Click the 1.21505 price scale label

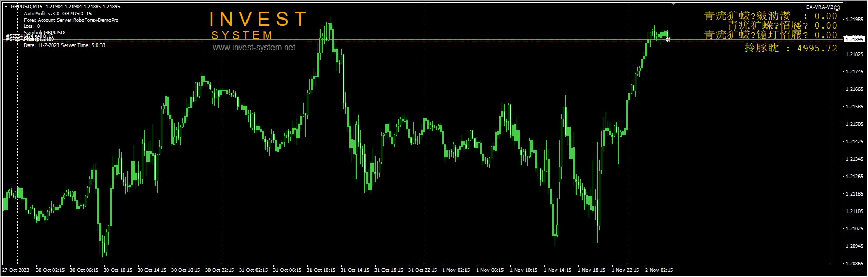click(x=855, y=124)
